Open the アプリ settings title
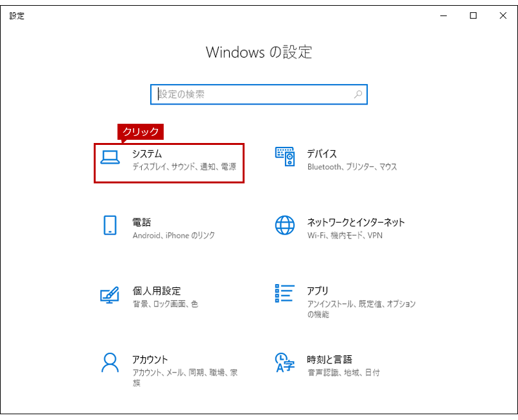Viewport: 518px width, 420px height. (318, 291)
